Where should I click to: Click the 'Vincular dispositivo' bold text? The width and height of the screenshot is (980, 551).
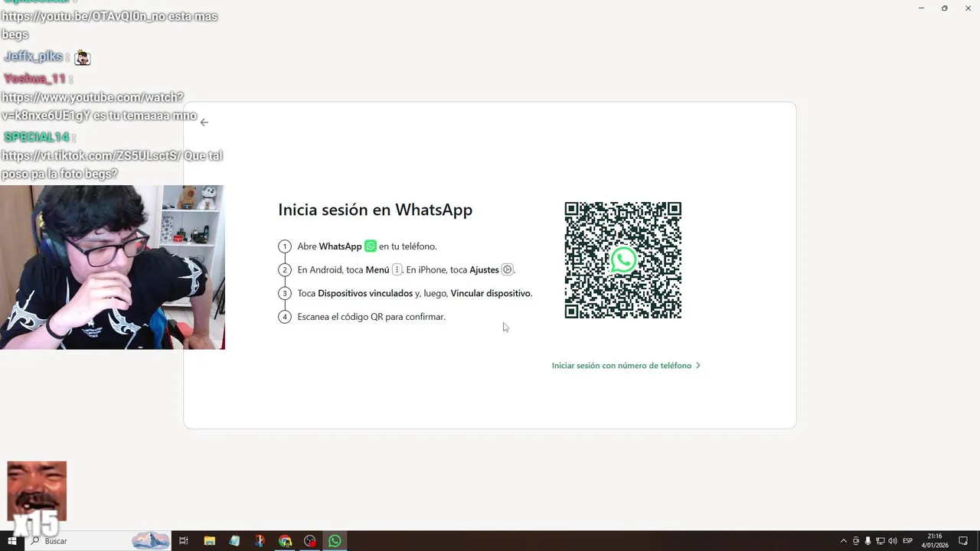(x=490, y=293)
